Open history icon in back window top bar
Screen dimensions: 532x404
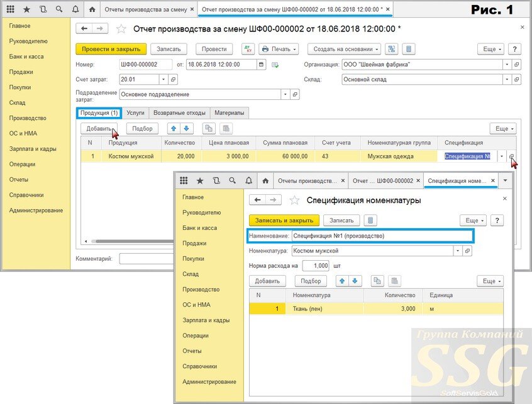[x=43, y=9]
